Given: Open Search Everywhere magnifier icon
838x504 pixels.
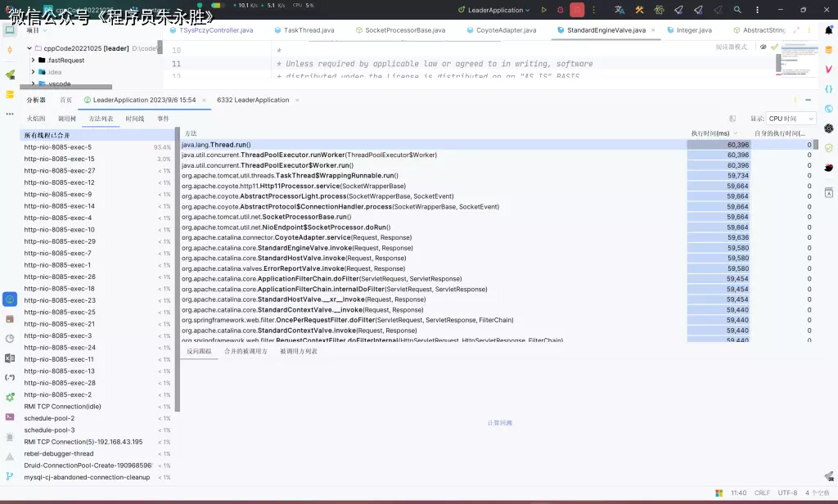Looking at the screenshot, I should (738, 10).
